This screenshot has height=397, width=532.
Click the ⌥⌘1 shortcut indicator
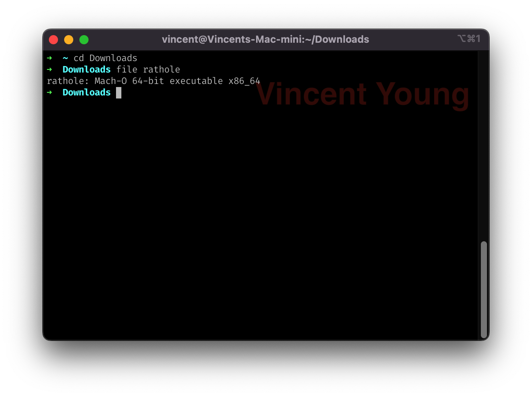469,39
